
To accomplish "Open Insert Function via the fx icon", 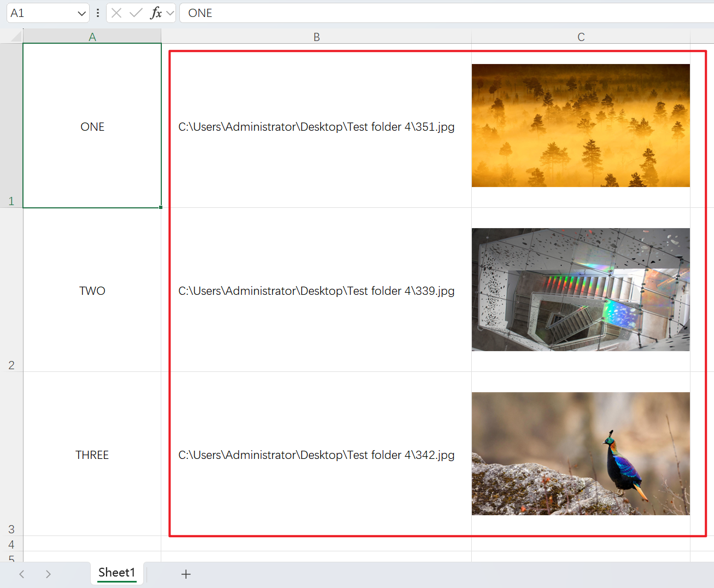I will 155,13.
